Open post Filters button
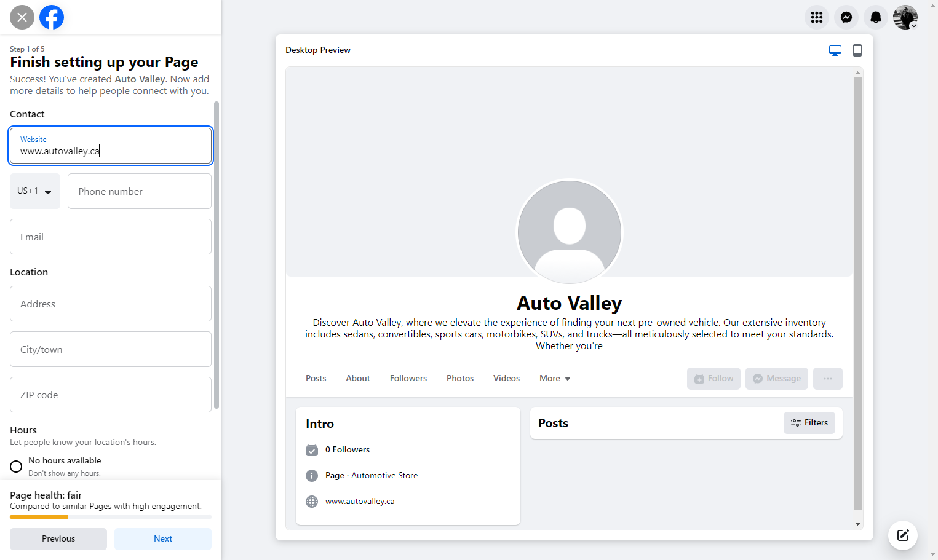The width and height of the screenshot is (938, 560). click(x=809, y=423)
